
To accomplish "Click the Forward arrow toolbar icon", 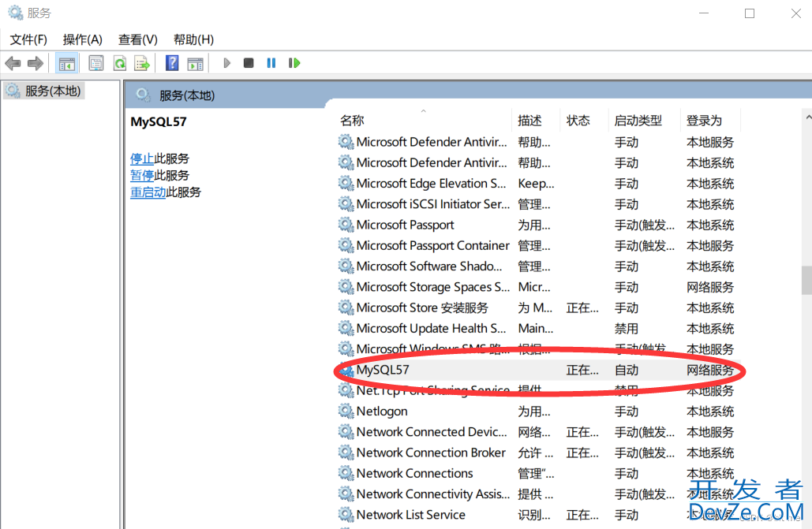I will point(36,64).
